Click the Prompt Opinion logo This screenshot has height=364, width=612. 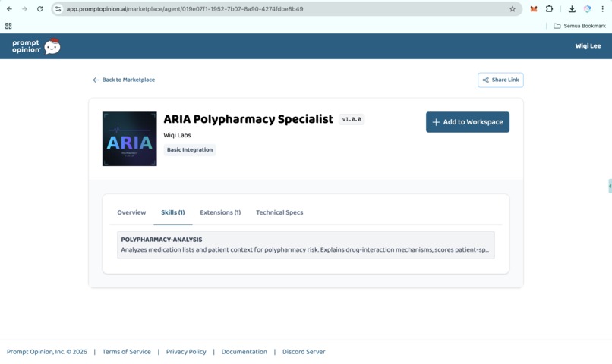click(36, 46)
